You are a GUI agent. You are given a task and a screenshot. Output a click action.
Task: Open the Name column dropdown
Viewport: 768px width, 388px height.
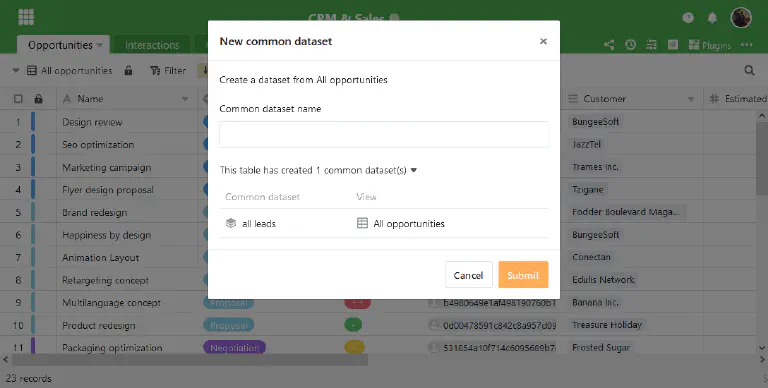[185, 99]
